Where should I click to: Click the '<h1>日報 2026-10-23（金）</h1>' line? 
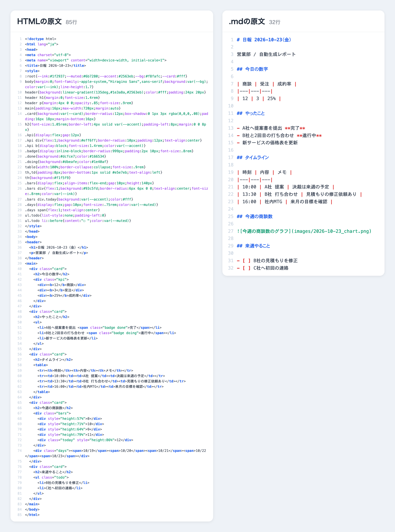[x=59, y=248]
